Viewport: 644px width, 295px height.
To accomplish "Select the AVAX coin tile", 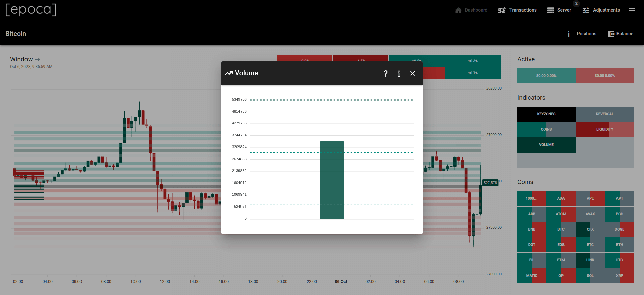I will (590, 214).
